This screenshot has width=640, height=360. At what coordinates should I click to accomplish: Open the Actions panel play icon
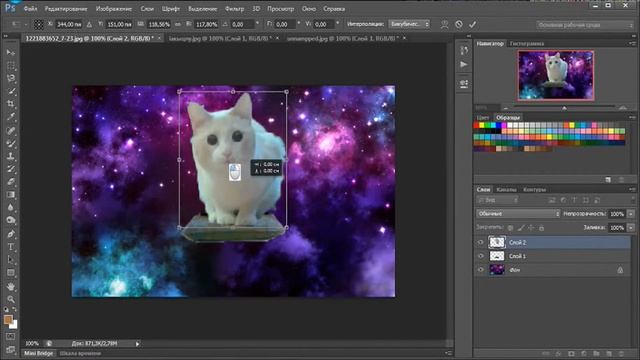point(464,64)
